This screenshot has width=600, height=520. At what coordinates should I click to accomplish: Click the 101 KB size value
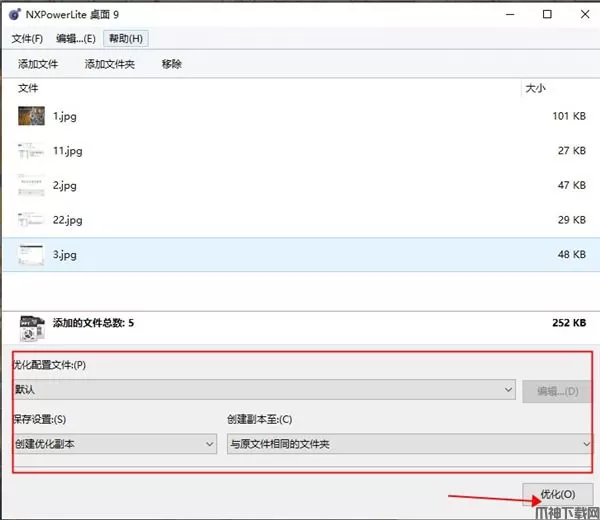click(x=569, y=116)
